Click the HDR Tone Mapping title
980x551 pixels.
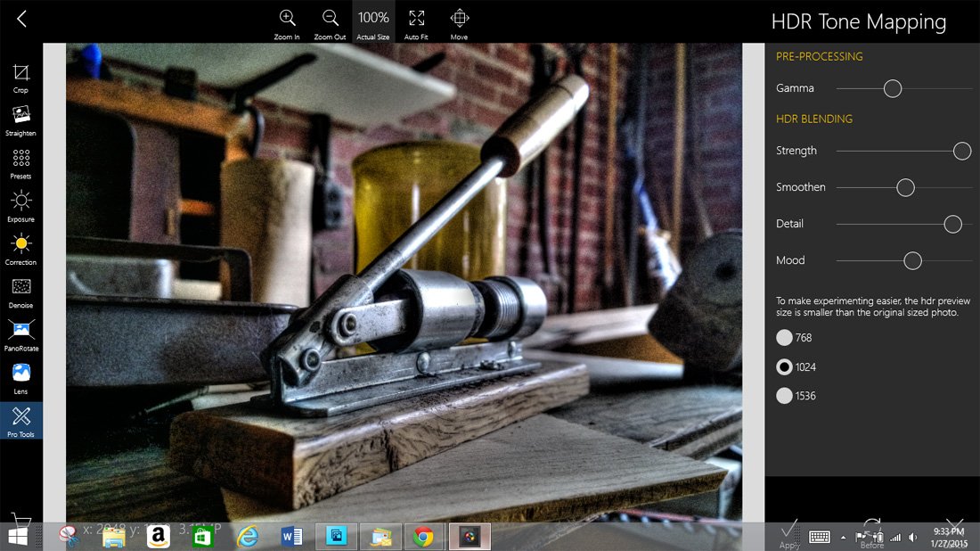859,22
